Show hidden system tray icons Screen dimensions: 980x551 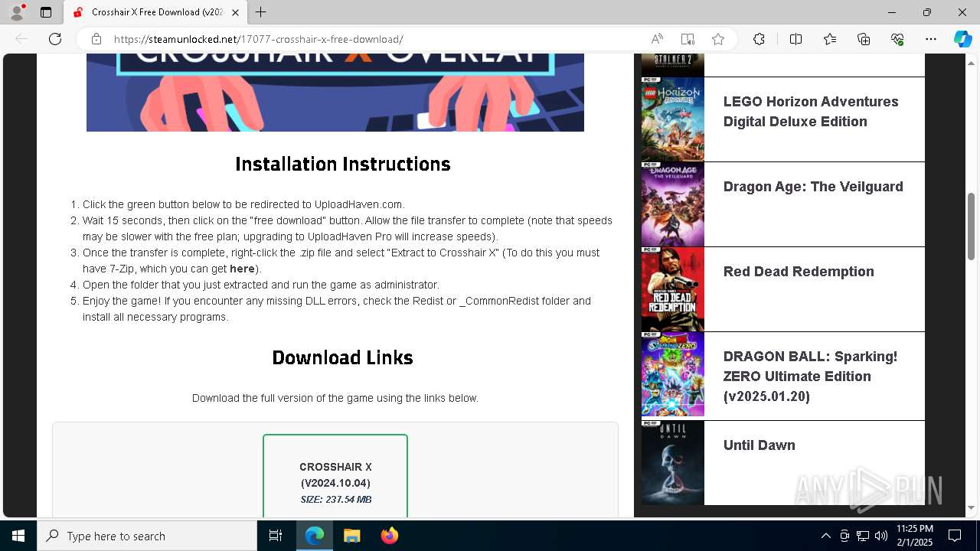(x=825, y=536)
